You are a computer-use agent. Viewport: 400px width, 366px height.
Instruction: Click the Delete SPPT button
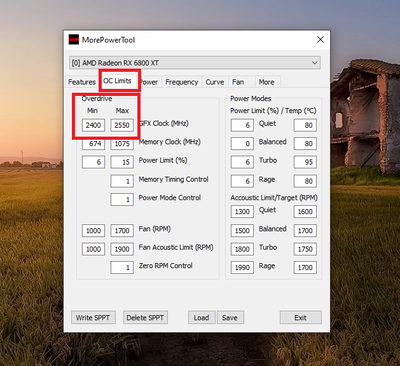145,318
